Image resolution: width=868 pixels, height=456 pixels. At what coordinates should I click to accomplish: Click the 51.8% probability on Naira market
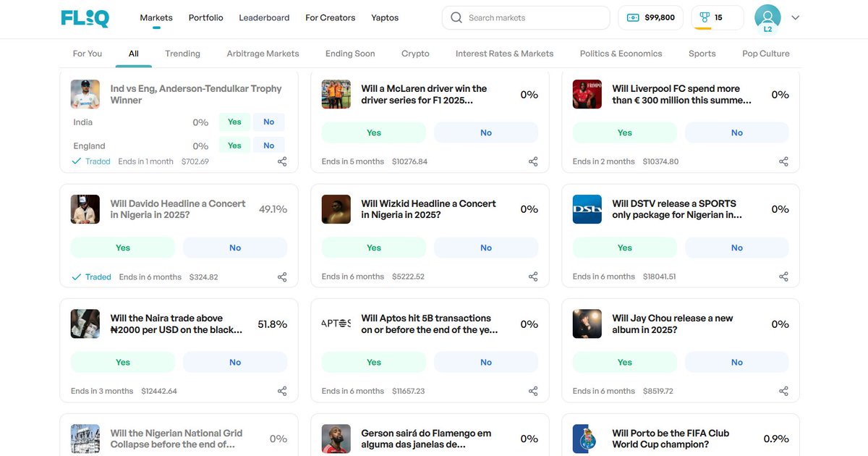point(273,324)
